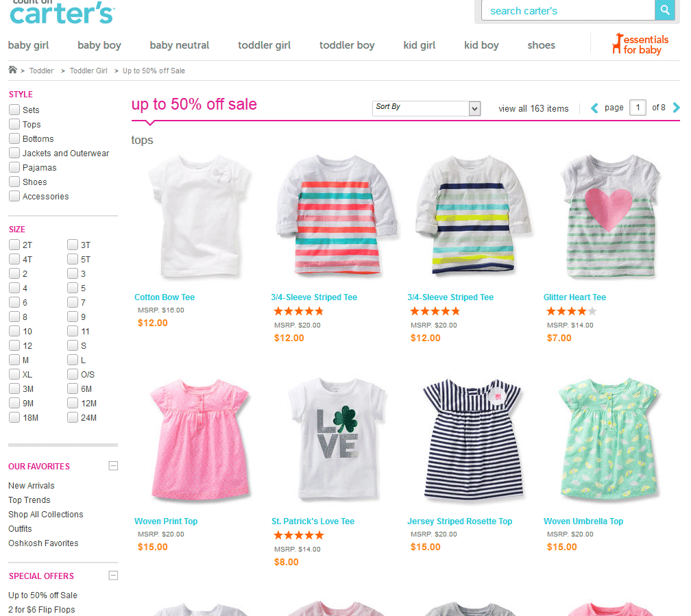Screen dimensions: 691x616
Task: Open the shoes navigation menu
Action: (541, 45)
